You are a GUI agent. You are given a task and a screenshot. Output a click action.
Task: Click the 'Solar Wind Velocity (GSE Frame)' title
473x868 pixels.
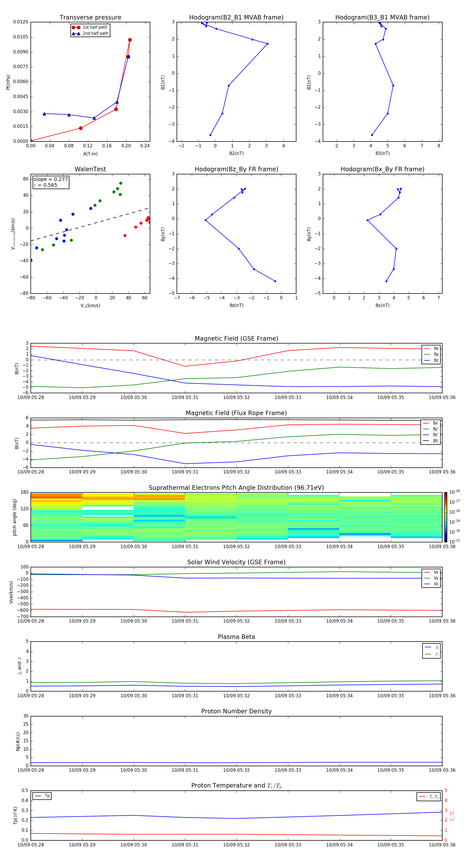(x=236, y=562)
